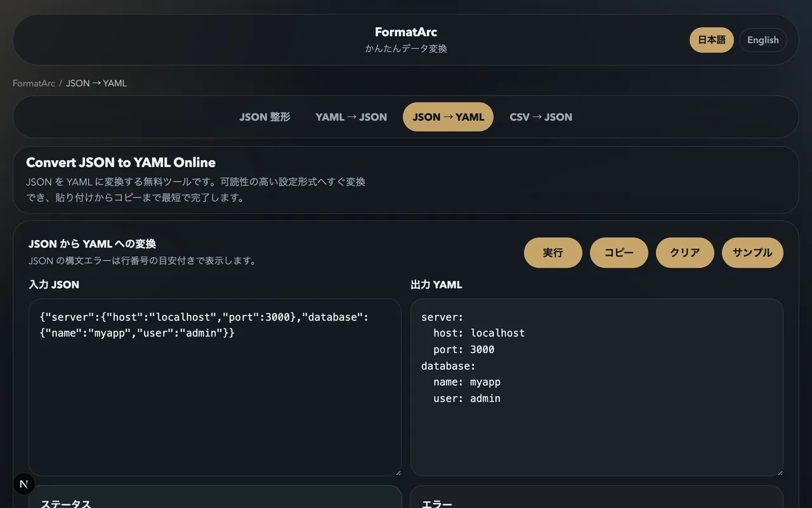Screen dimensions: 812x508
Task: Click the エラー panel heading
Action: coord(438,504)
